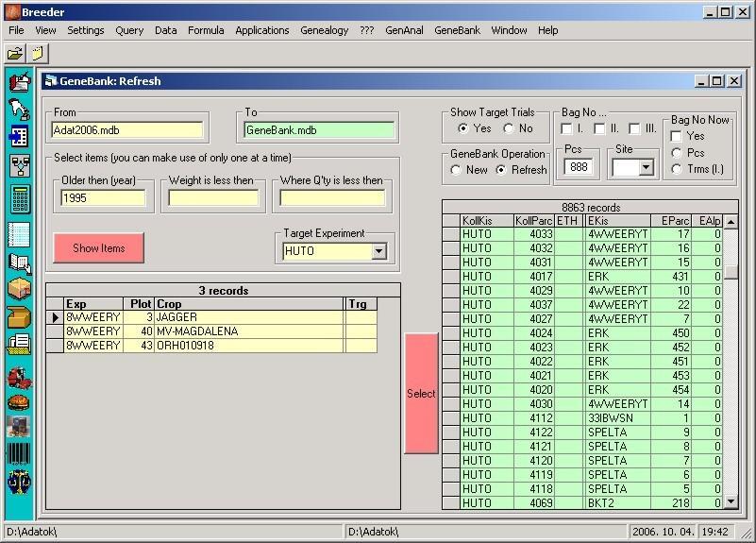Open the calculator sidebar icon
756x543 pixels.
(x=20, y=198)
